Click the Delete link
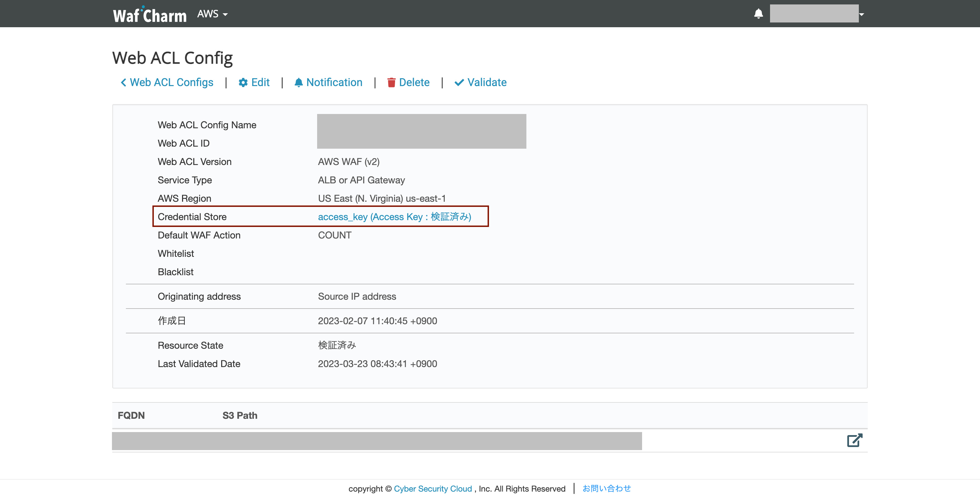Screen dimensions: 980x496 point(408,82)
